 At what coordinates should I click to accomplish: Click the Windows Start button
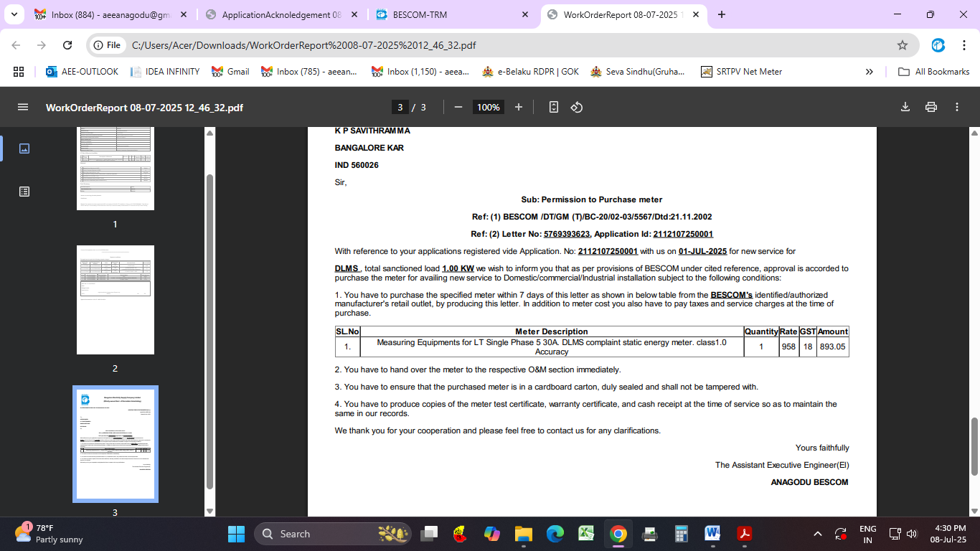pyautogui.click(x=236, y=534)
